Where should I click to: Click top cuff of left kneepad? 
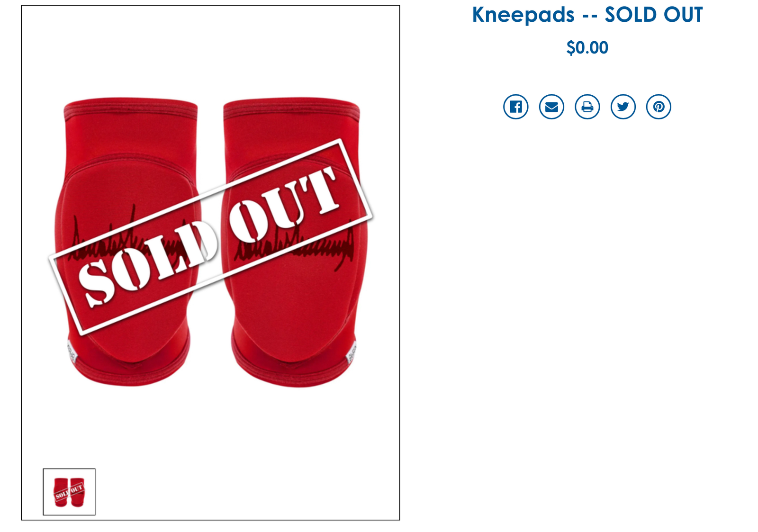[x=131, y=109]
